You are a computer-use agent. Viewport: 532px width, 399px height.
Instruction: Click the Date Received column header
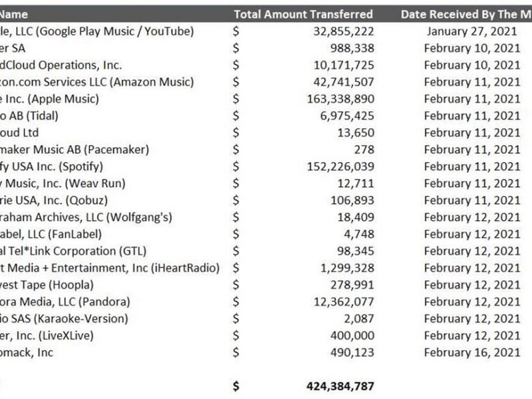coord(465,14)
